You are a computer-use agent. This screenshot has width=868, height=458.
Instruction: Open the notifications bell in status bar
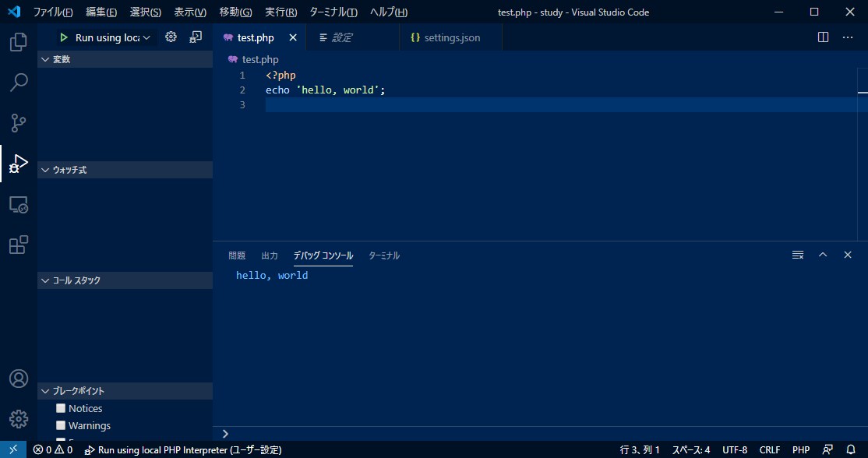(851, 449)
